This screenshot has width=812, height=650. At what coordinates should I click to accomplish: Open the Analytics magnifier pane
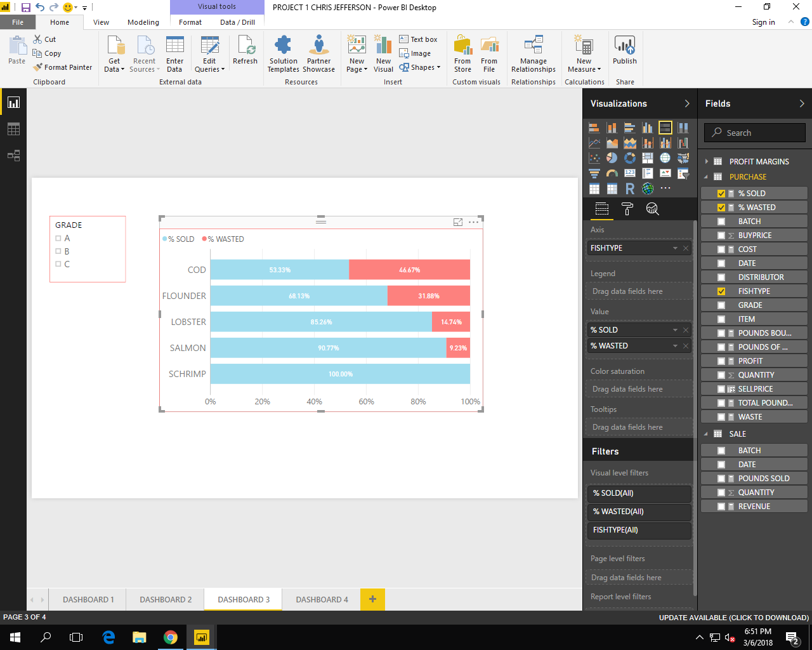pyautogui.click(x=652, y=209)
